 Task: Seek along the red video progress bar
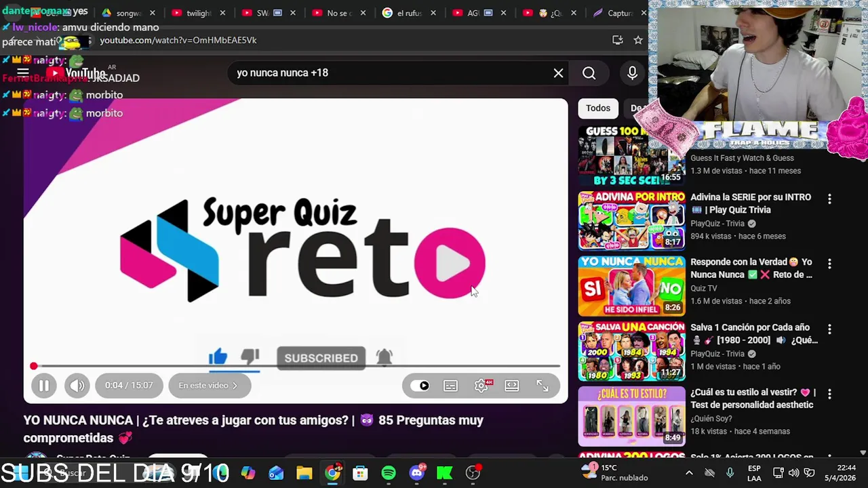pyautogui.click(x=296, y=366)
